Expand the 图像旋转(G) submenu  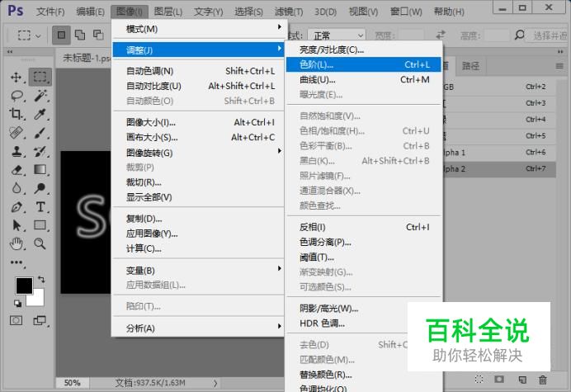(199, 153)
